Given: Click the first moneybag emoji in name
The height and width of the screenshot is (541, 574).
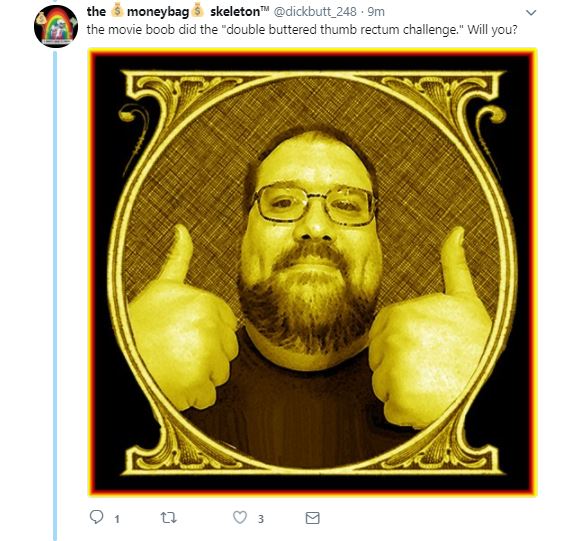Looking at the screenshot, I should pos(117,11).
